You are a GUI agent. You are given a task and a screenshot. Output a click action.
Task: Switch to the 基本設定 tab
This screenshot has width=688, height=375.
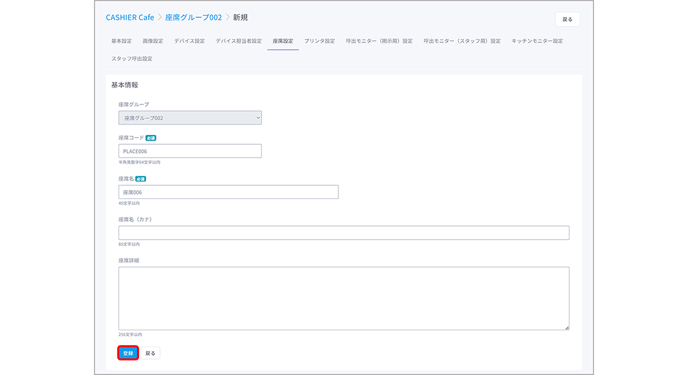click(x=122, y=41)
